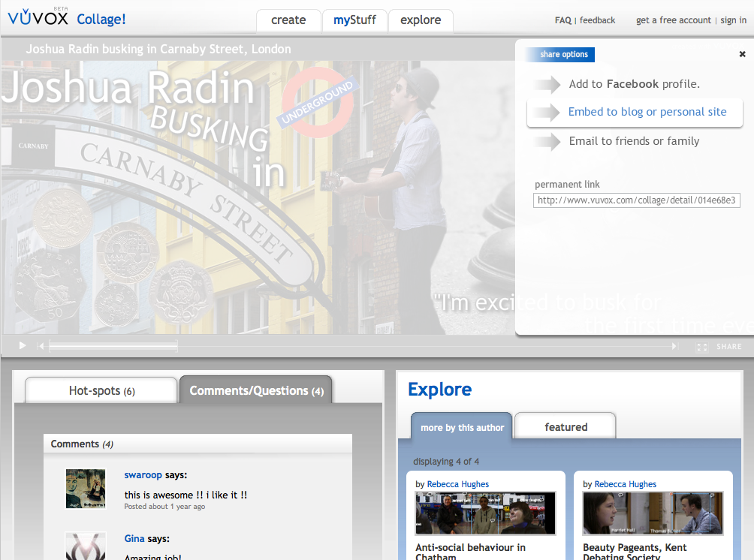The width and height of the screenshot is (754, 560).
Task: Click Gina's avatar image
Action: tap(86, 546)
